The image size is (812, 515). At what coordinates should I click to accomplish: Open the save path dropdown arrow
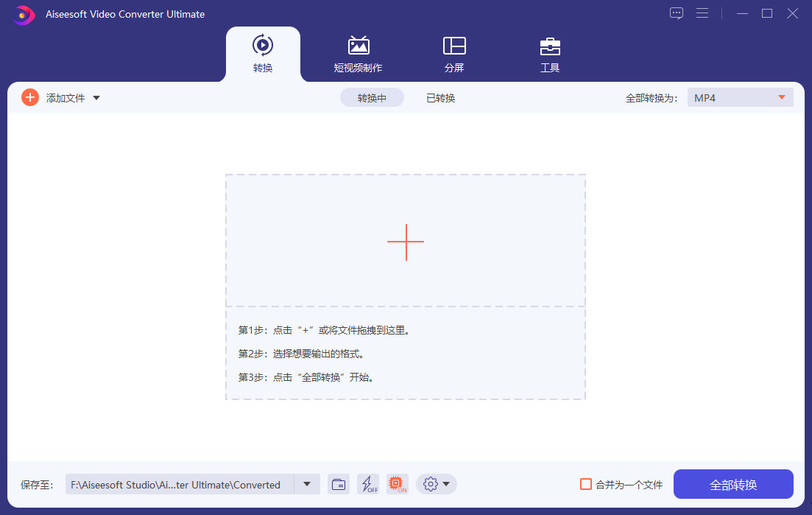click(x=307, y=484)
